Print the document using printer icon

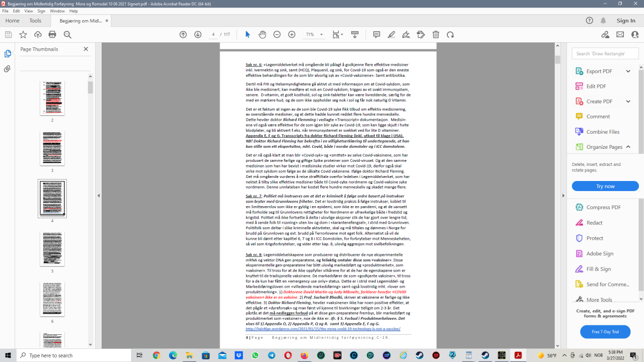(52, 35)
